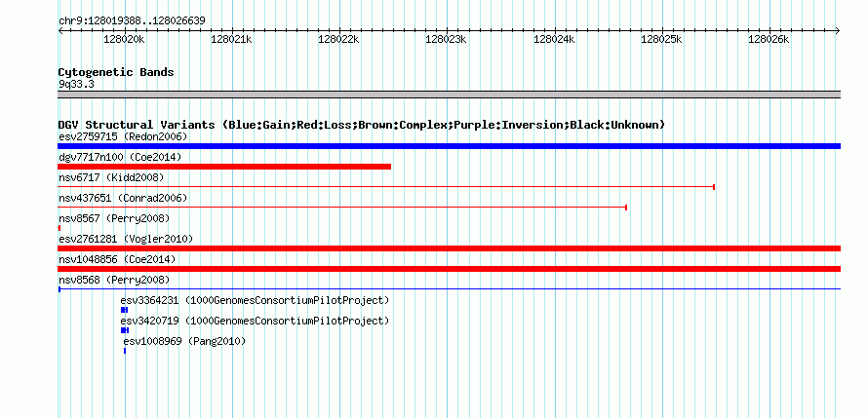Image resolution: width=868 pixels, height=418 pixels.
Task: Click the gray 9q33.3 cytoband bar
Action: point(449,95)
